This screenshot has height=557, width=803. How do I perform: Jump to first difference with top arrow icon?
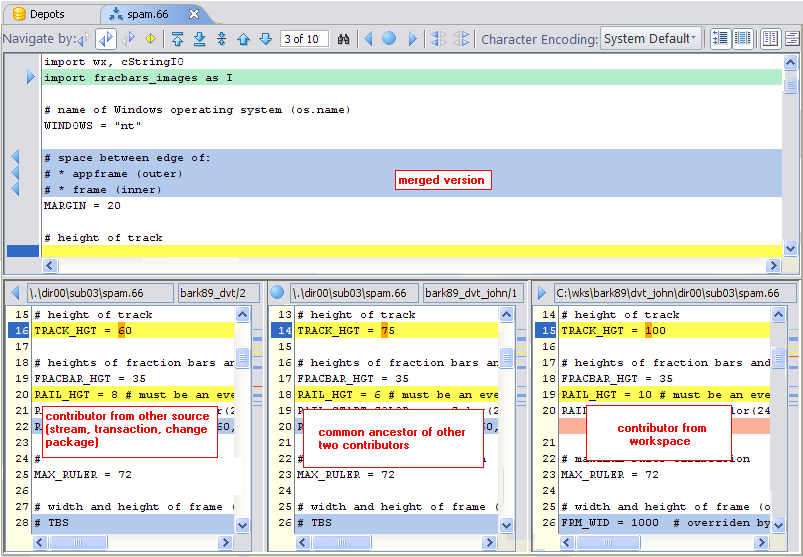(177, 39)
